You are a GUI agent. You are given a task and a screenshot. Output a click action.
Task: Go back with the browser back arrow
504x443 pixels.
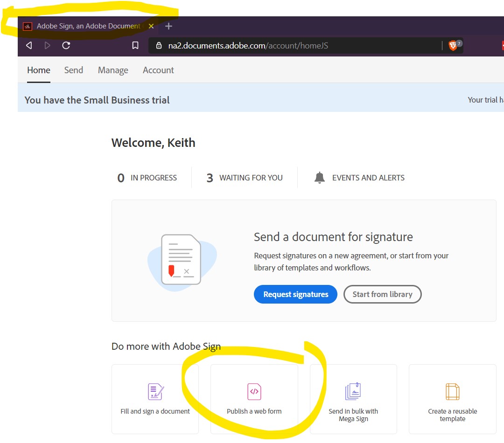pos(29,46)
